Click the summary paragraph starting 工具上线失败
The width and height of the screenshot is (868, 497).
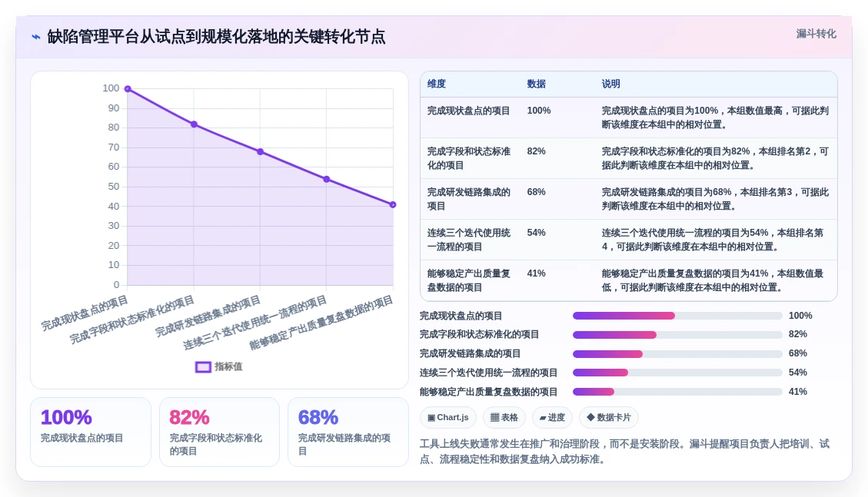(x=624, y=451)
